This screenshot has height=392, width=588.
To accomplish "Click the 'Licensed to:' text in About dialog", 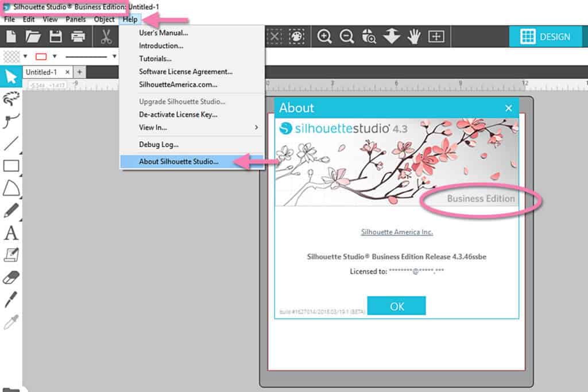I will [368, 271].
